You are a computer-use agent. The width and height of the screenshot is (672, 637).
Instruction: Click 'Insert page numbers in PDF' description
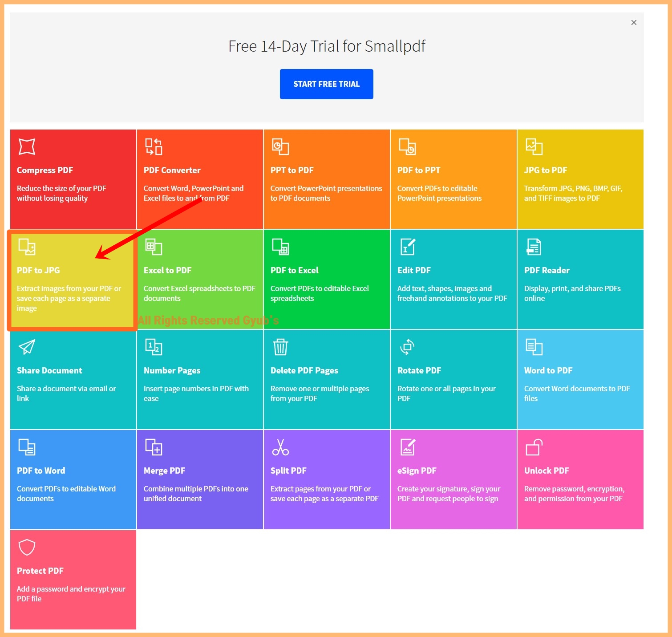coord(196,394)
